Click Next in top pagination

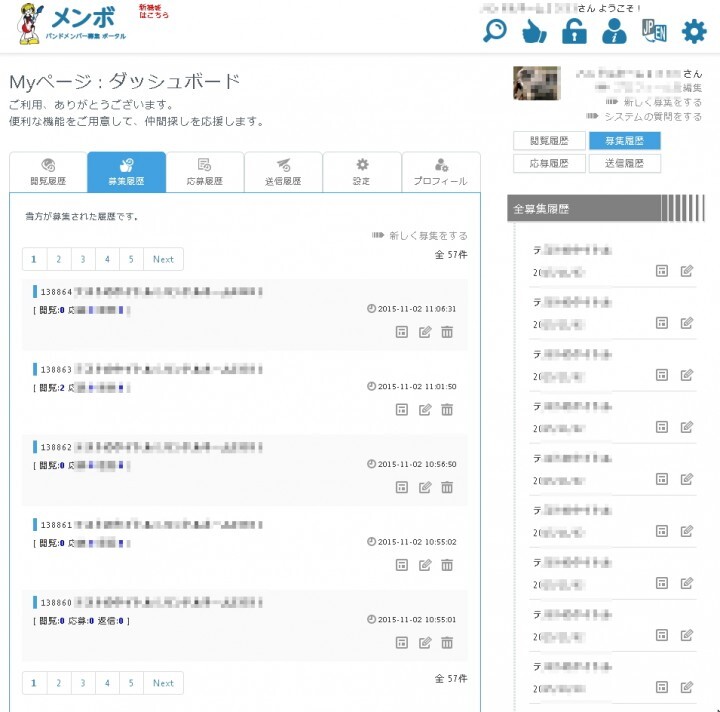coord(163,259)
